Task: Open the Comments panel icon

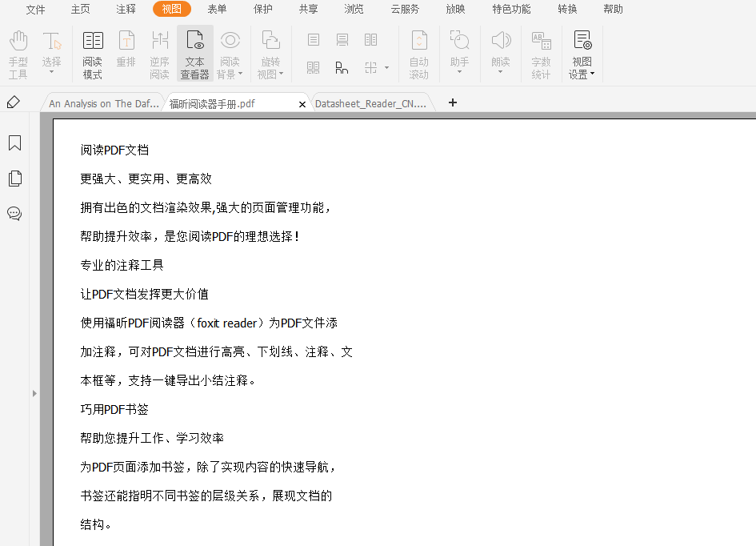Action: point(14,213)
